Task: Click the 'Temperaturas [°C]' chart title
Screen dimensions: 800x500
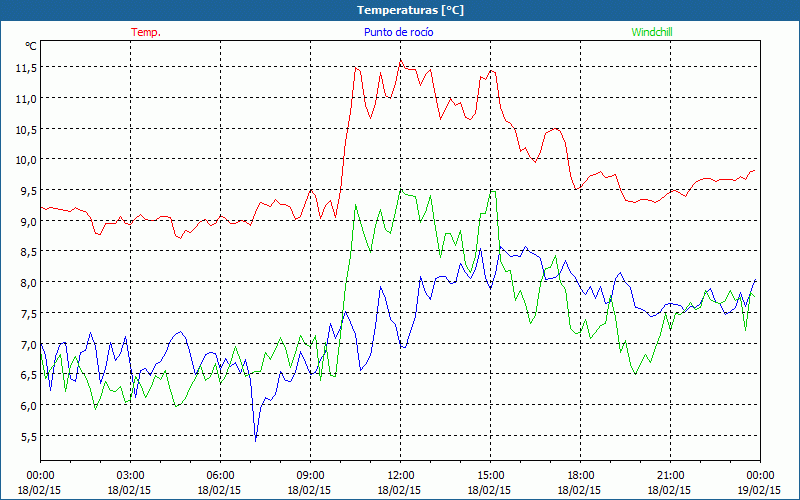Action: [x=410, y=10]
